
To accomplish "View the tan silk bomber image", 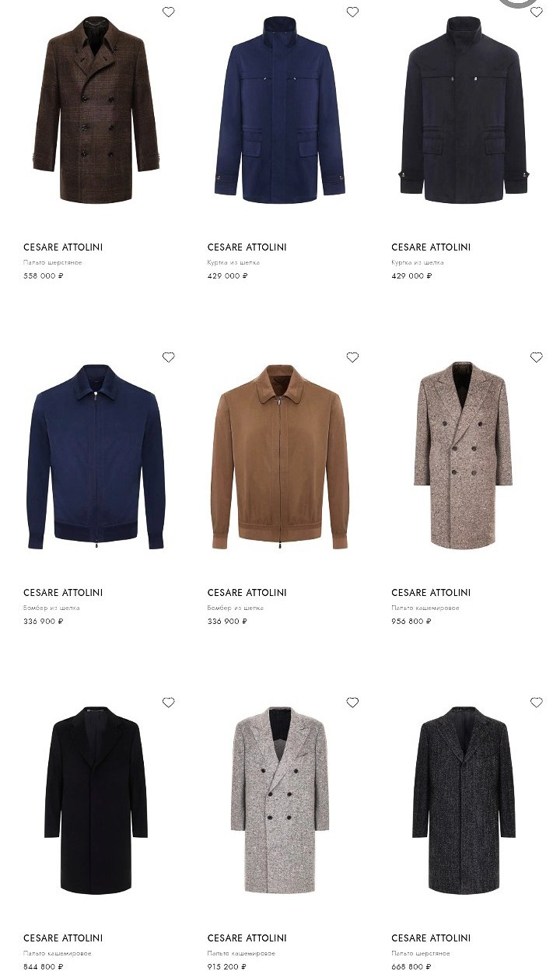I will [280, 456].
